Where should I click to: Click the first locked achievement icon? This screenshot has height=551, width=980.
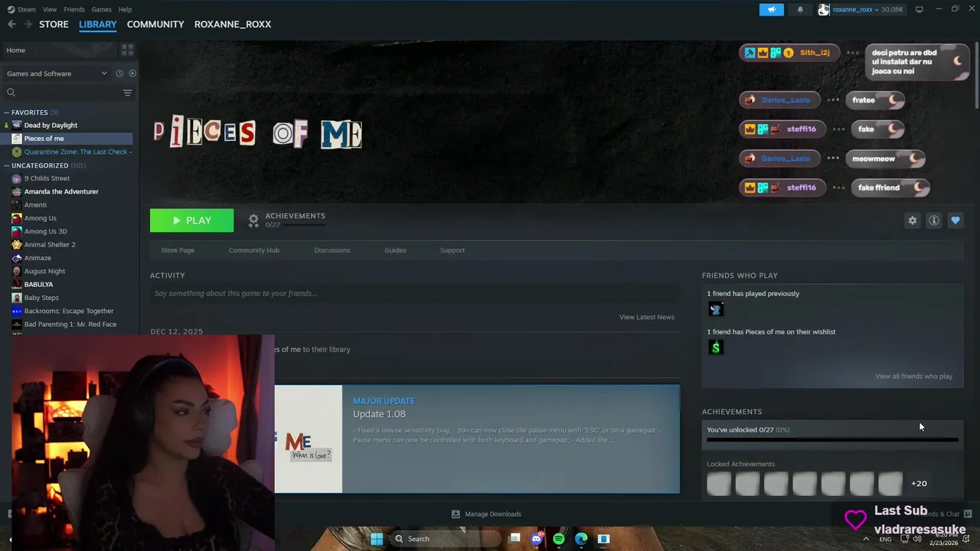coord(719,484)
